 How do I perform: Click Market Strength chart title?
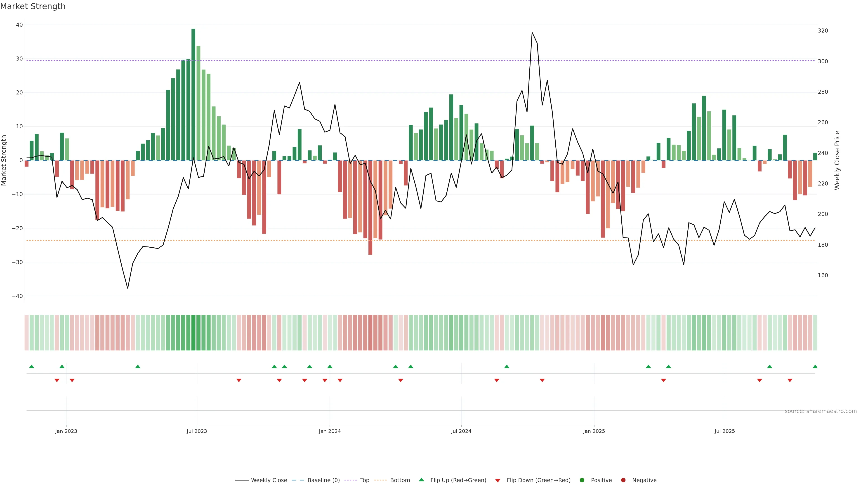pos(33,6)
